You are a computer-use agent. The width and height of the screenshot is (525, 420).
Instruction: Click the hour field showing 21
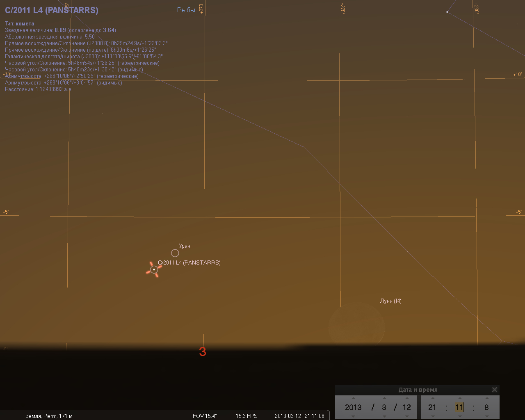tap(432, 407)
